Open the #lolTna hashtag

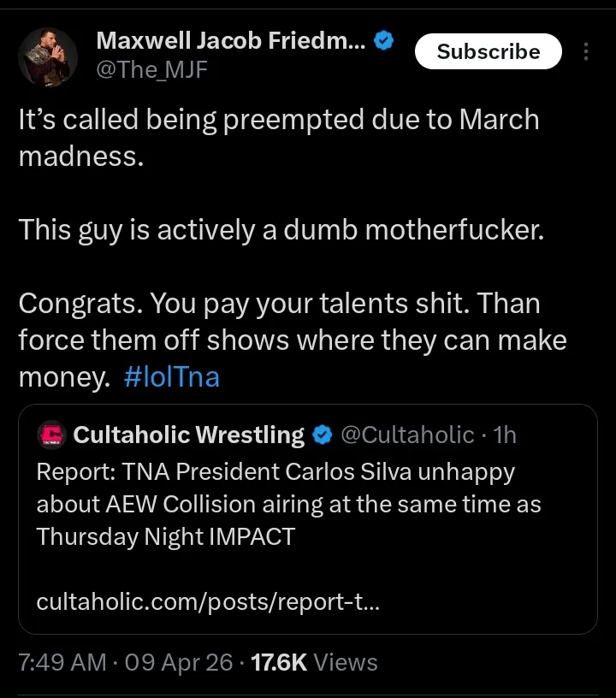pos(171,377)
